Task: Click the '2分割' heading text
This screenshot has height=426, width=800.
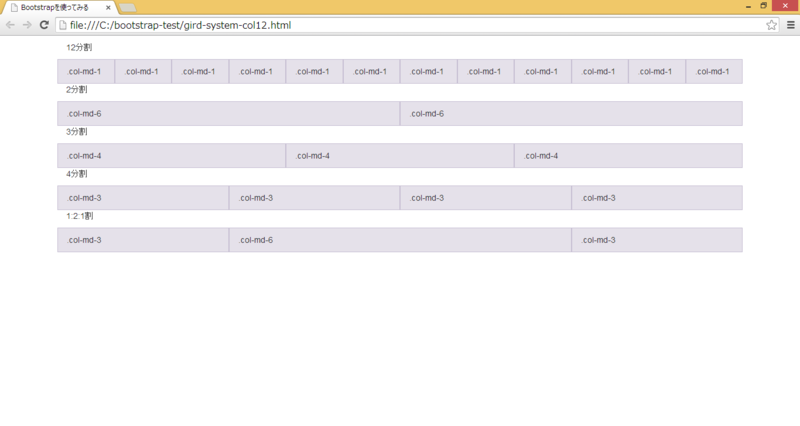Action: pyautogui.click(x=77, y=90)
